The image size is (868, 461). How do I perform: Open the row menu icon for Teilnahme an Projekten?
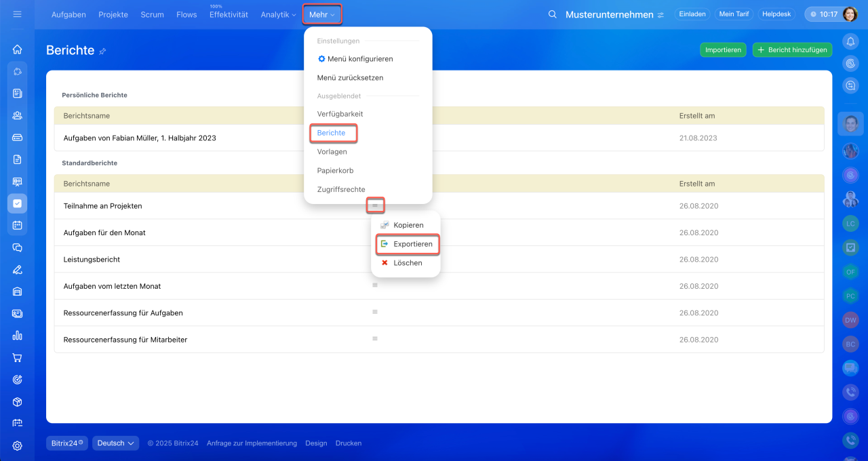[375, 204]
